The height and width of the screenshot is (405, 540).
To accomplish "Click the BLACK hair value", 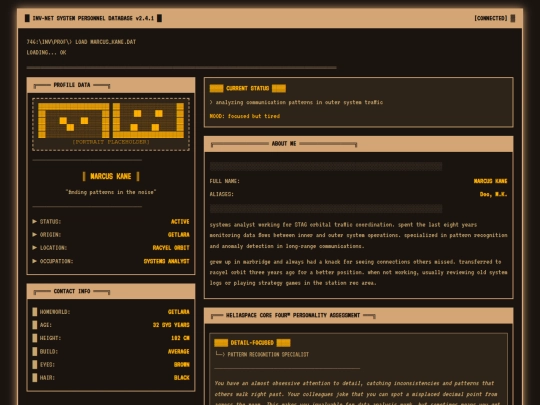I will coord(181,378).
